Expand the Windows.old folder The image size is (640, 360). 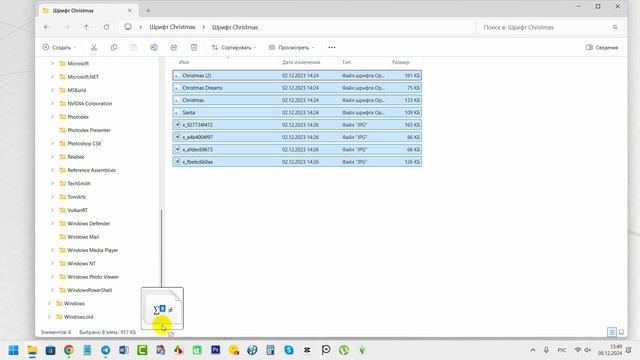tap(49, 317)
